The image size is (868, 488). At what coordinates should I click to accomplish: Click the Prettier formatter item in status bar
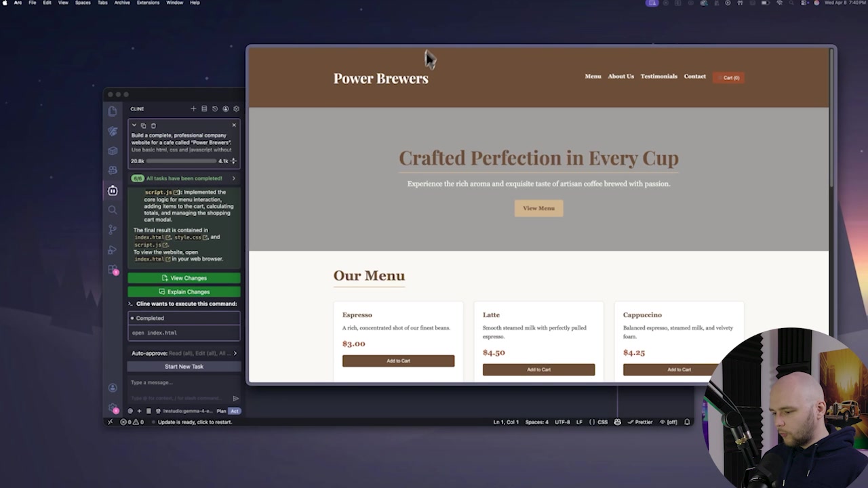[x=640, y=422]
